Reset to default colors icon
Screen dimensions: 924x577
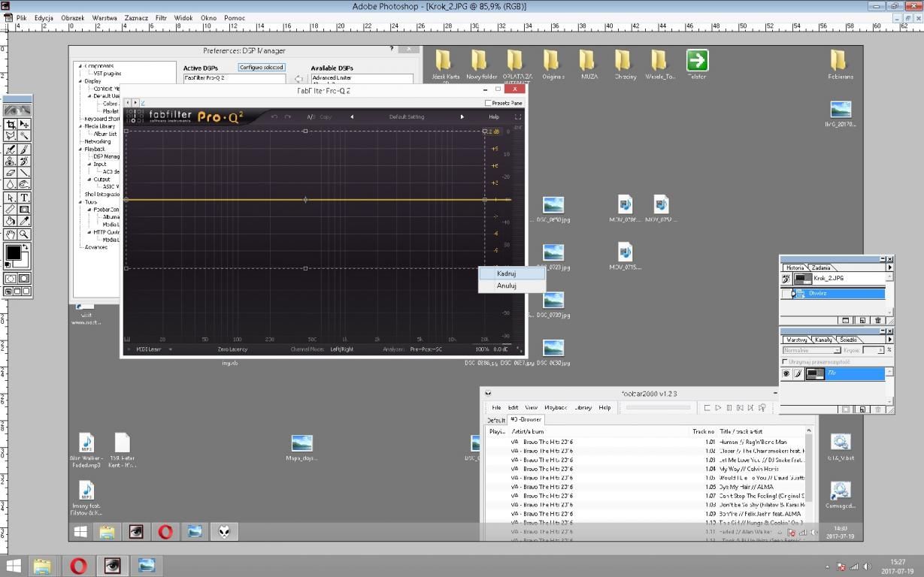point(8,264)
